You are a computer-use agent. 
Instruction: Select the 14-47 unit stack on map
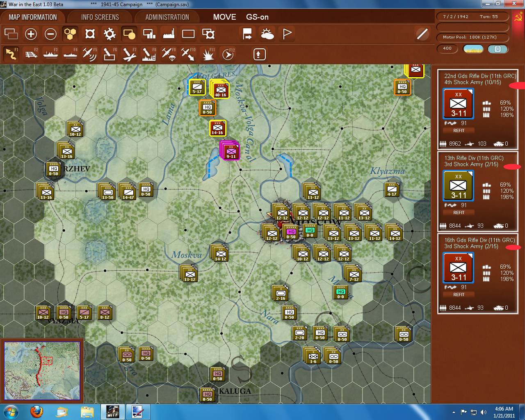coord(128,192)
